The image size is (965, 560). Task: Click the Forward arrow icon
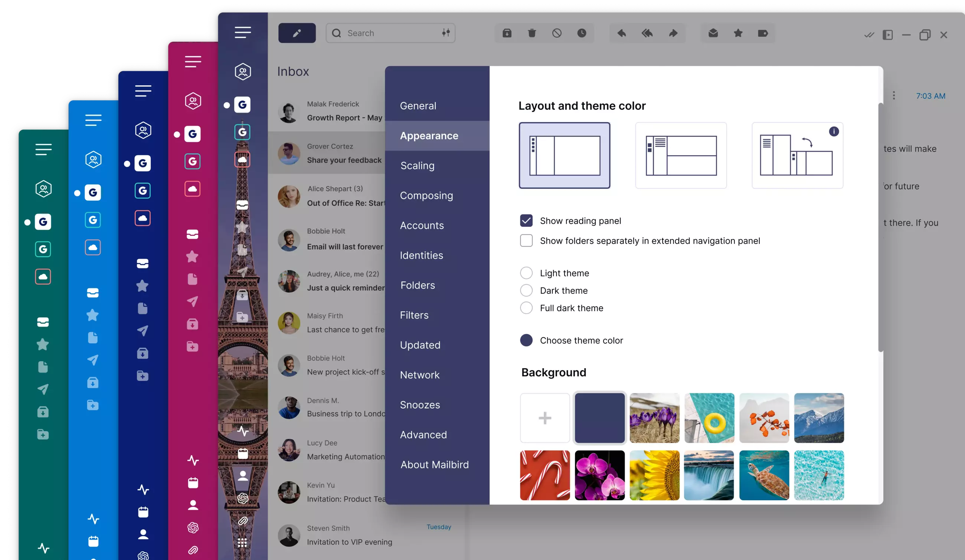[673, 33]
